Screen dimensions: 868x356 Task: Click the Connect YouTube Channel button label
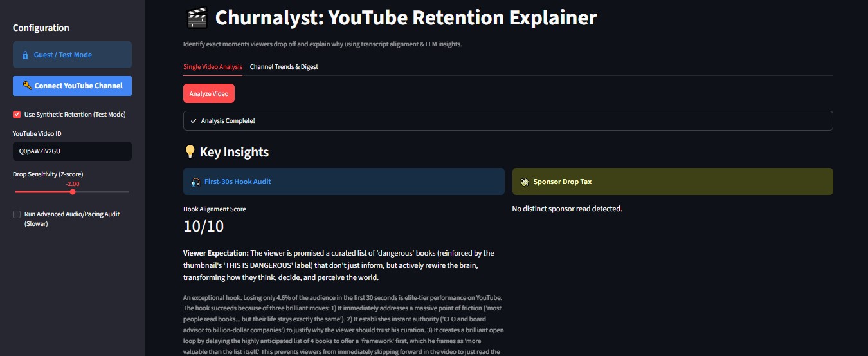pyautogui.click(x=78, y=86)
